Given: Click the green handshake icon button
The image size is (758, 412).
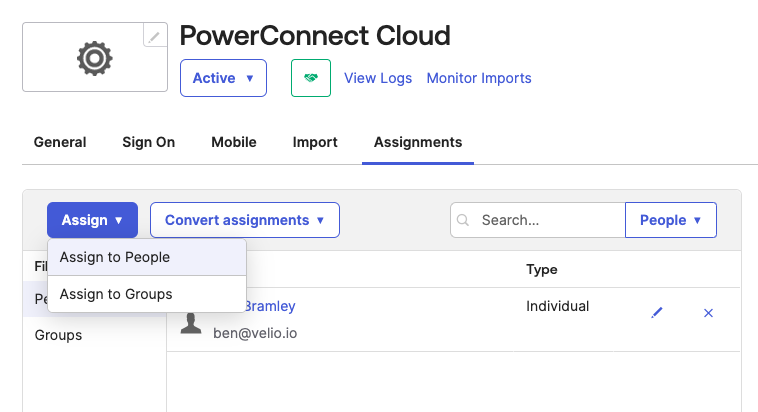Looking at the screenshot, I should (x=311, y=78).
